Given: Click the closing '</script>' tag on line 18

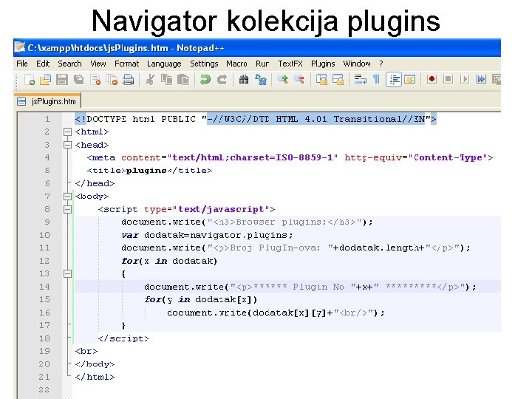Looking at the screenshot, I should tap(123, 338).
